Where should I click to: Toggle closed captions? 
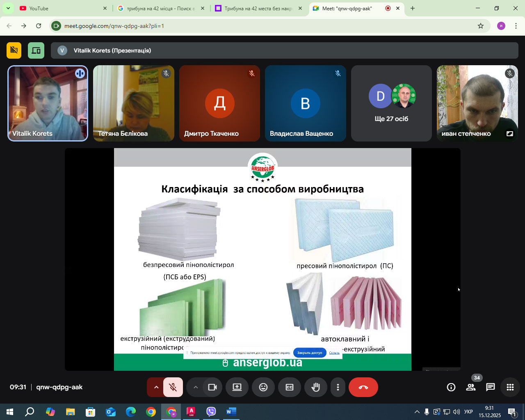[x=290, y=387]
